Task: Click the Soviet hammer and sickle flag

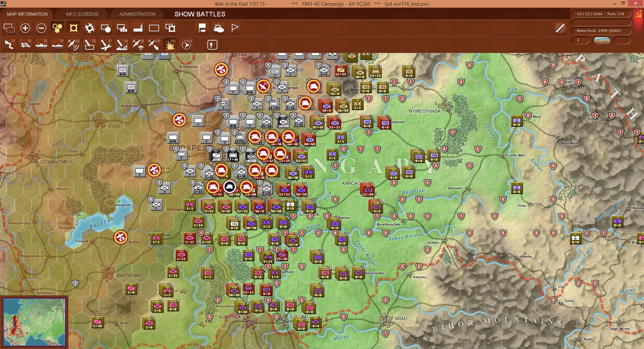Action: pos(638,15)
